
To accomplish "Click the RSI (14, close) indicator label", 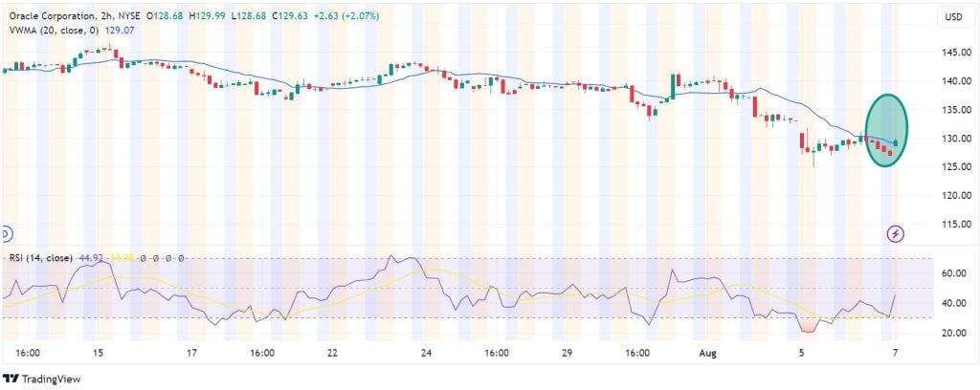I will [40, 258].
